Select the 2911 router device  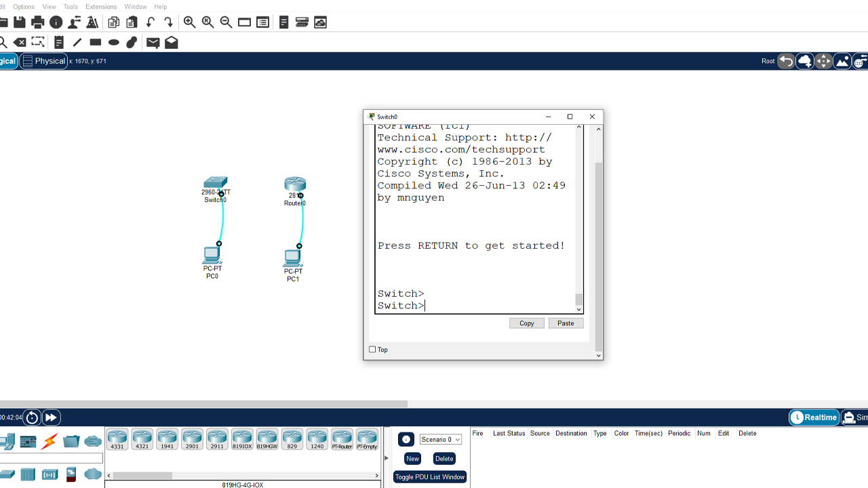(217, 439)
